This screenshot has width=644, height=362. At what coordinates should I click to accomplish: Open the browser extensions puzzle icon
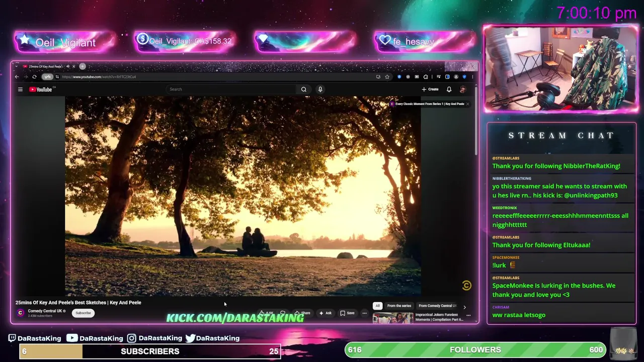(x=426, y=77)
